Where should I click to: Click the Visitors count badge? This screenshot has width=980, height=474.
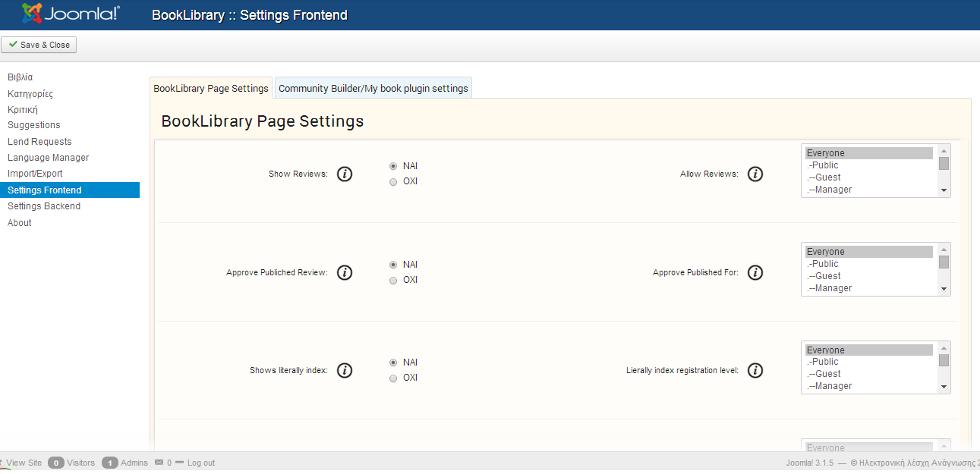coord(56,463)
